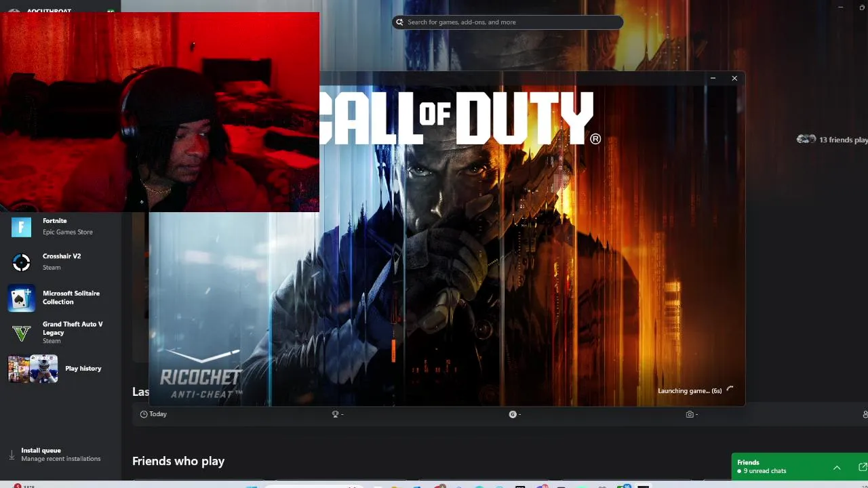Open Play history game thumbnails
This screenshot has width=868, height=488.
[33, 369]
